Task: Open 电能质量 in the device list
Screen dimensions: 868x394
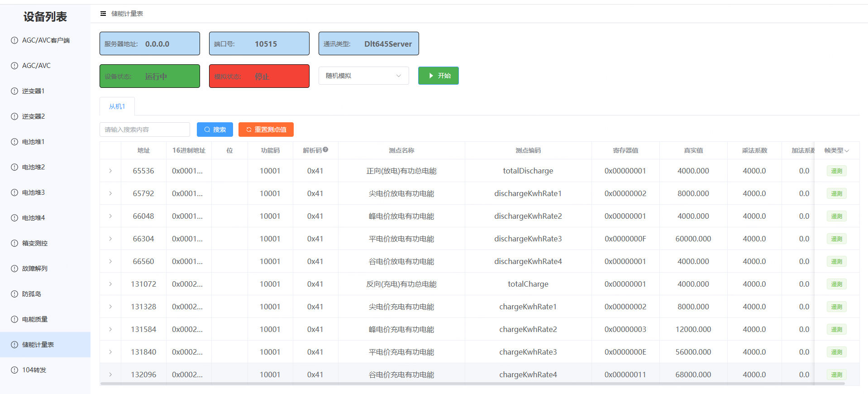Action: 45,319
